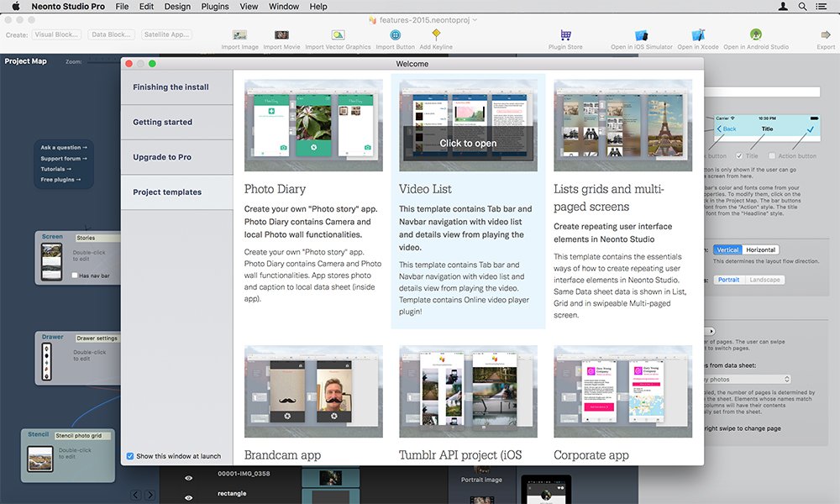Click Open in Android Studio icon
Image resolution: width=840 pixels, height=504 pixels.
[756, 34]
